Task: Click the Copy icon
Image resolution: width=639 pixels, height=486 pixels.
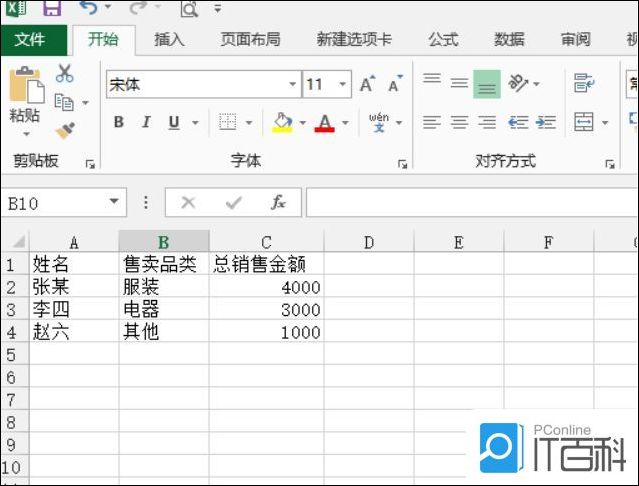Action: tap(64, 102)
